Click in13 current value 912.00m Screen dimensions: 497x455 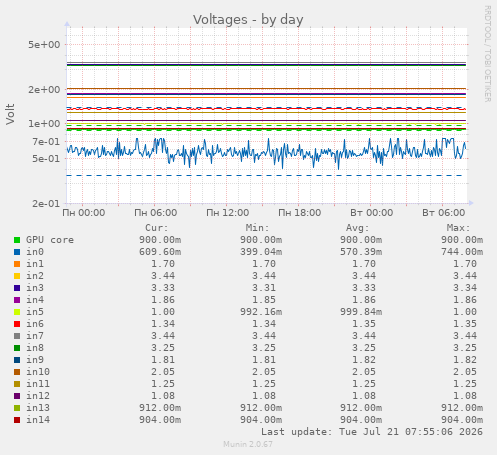160,408
